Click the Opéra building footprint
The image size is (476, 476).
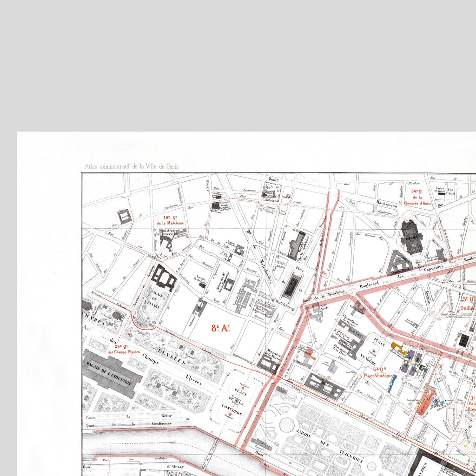(x=412, y=237)
